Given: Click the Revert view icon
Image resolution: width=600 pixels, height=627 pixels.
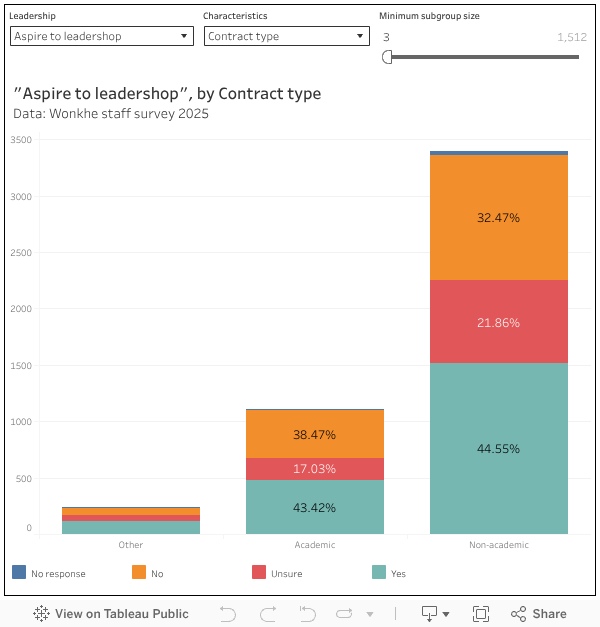Looking at the screenshot, I should click(309, 614).
